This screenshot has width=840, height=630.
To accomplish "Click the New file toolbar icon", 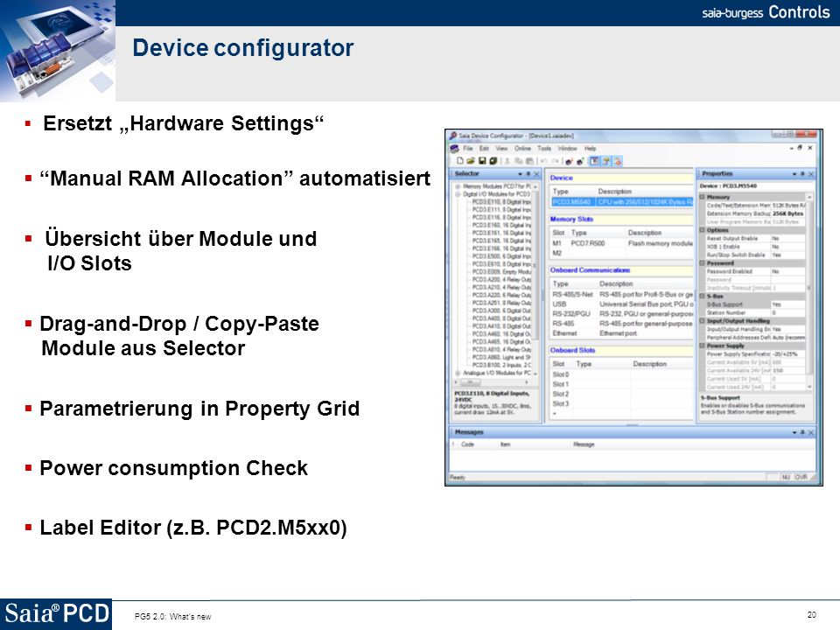I will click(x=459, y=161).
